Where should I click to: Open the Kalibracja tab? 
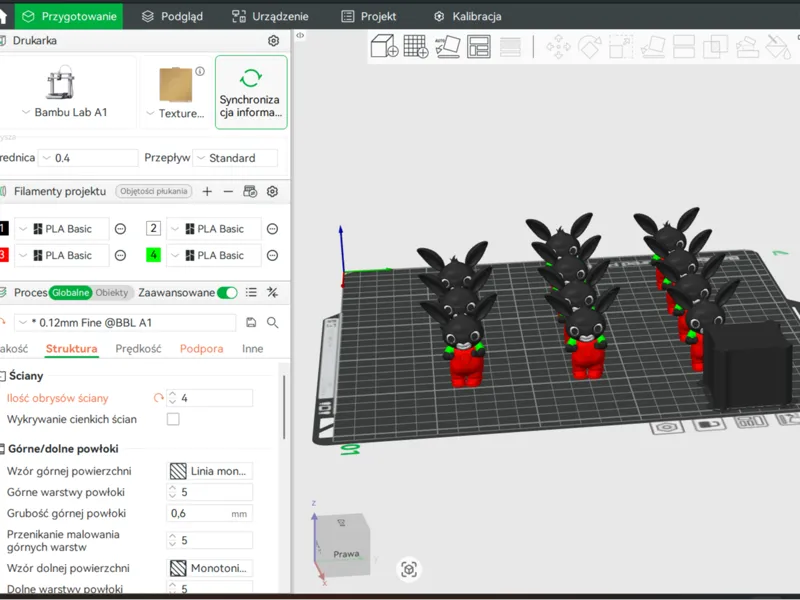tap(468, 16)
